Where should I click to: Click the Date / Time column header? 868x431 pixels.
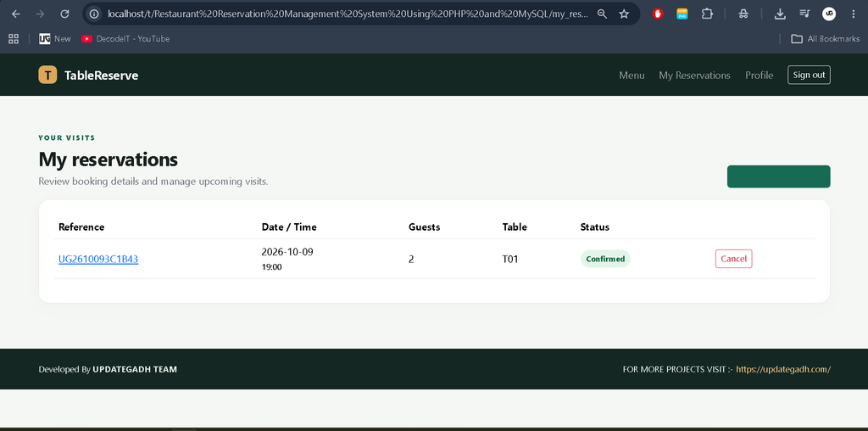[289, 227]
